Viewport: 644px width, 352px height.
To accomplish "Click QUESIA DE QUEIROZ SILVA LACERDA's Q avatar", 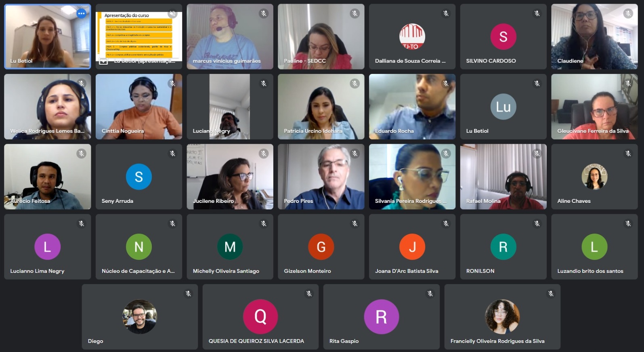I will click(260, 316).
